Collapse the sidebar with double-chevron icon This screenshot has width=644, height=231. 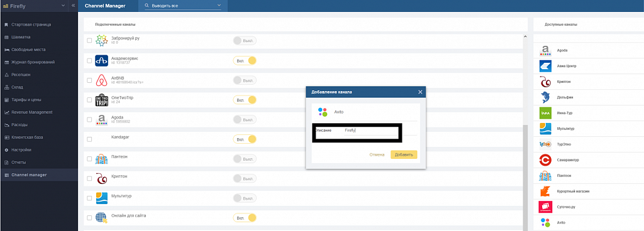73,6
